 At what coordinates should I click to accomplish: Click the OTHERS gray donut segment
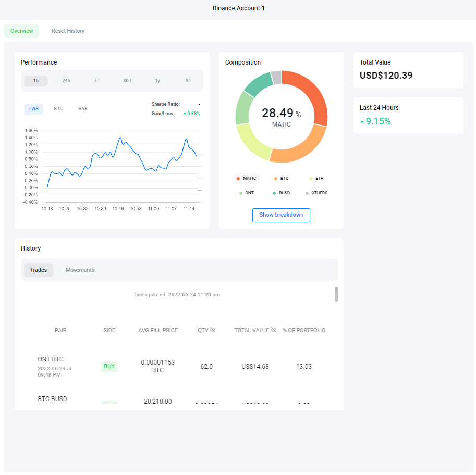coord(276,78)
